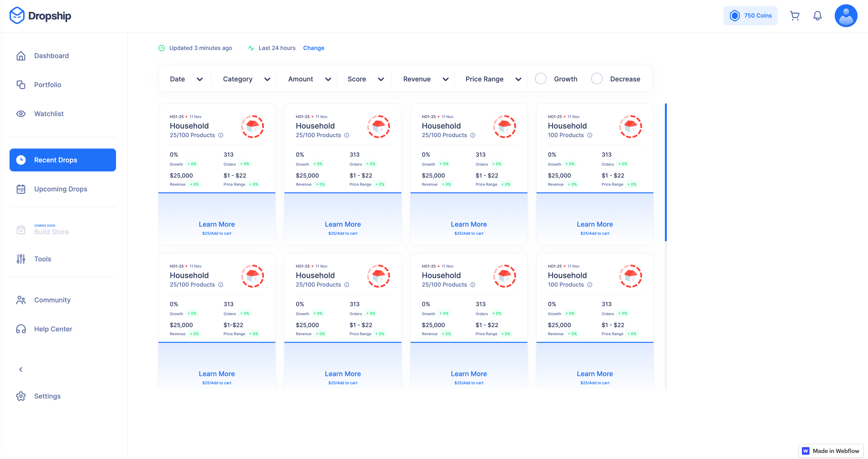This screenshot has height=459, width=868.
Task: Open the Category filter dropdown
Action: (246, 79)
